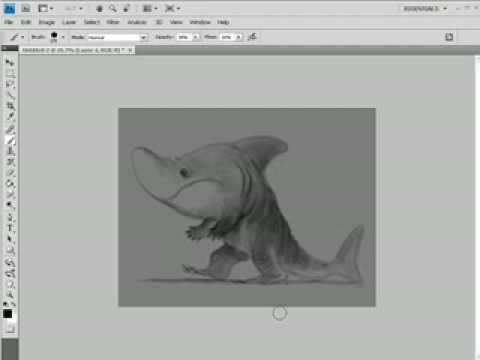This screenshot has width=480, height=360.
Task: Select the Type tool
Action: coord(10,229)
